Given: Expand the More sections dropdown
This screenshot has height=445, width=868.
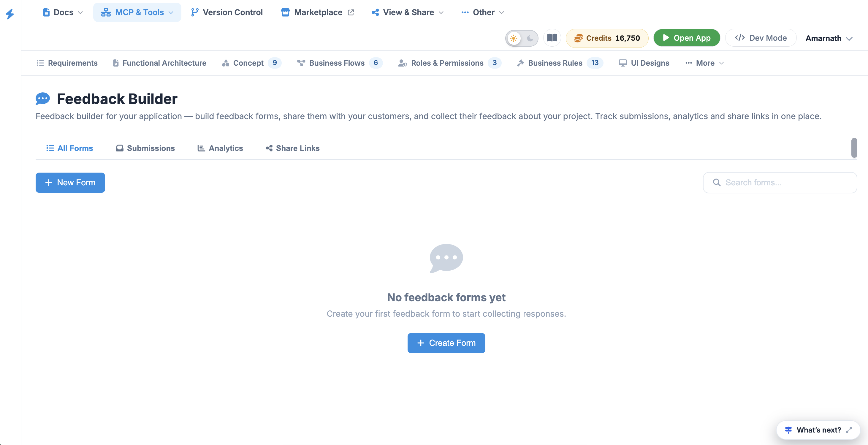Looking at the screenshot, I should 704,63.
